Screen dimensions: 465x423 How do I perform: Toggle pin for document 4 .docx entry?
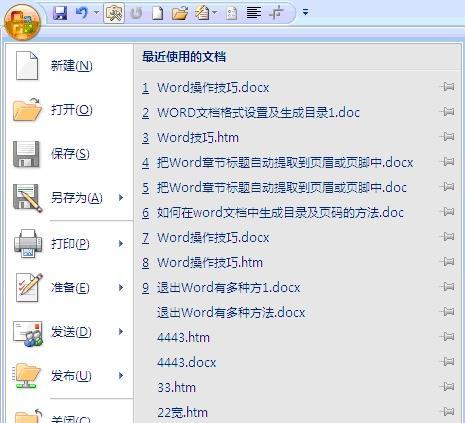pyautogui.click(x=447, y=162)
